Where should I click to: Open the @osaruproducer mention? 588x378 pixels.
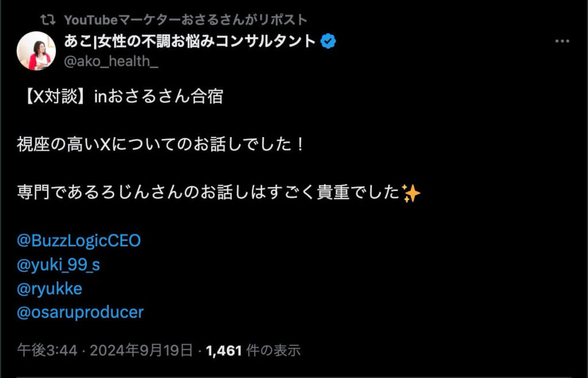point(80,313)
